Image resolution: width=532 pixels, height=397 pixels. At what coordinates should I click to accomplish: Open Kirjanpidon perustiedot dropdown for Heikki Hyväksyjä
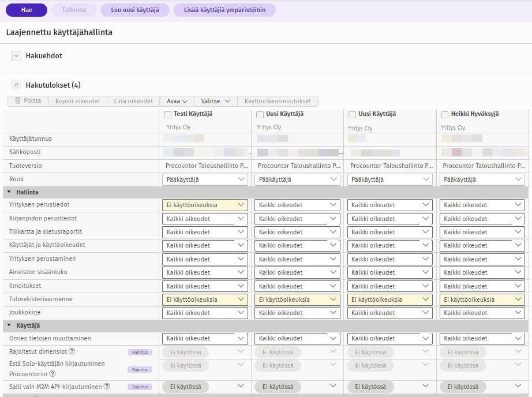point(482,219)
